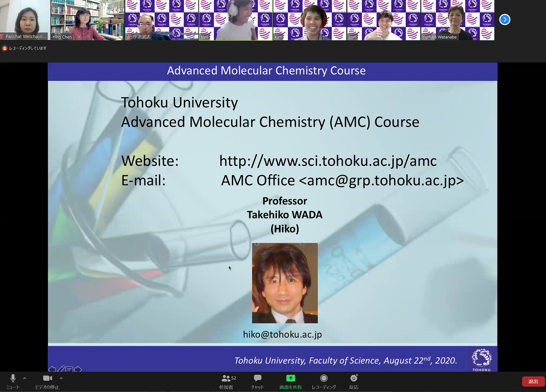The width and height of the screenshot is (546, 392).
Task: Open the slide pen tool icon
Action: (x=61, y=369)
